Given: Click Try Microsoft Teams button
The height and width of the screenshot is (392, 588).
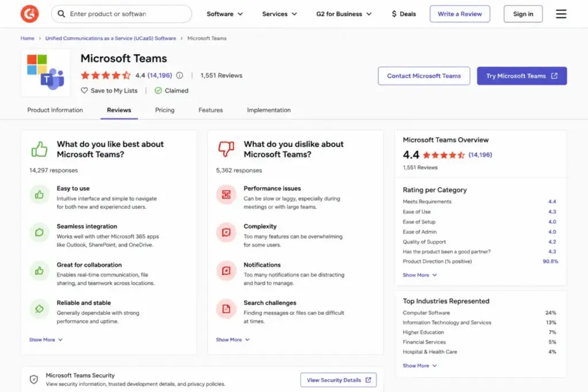Looking at the screenshot, I should [521, 76].
